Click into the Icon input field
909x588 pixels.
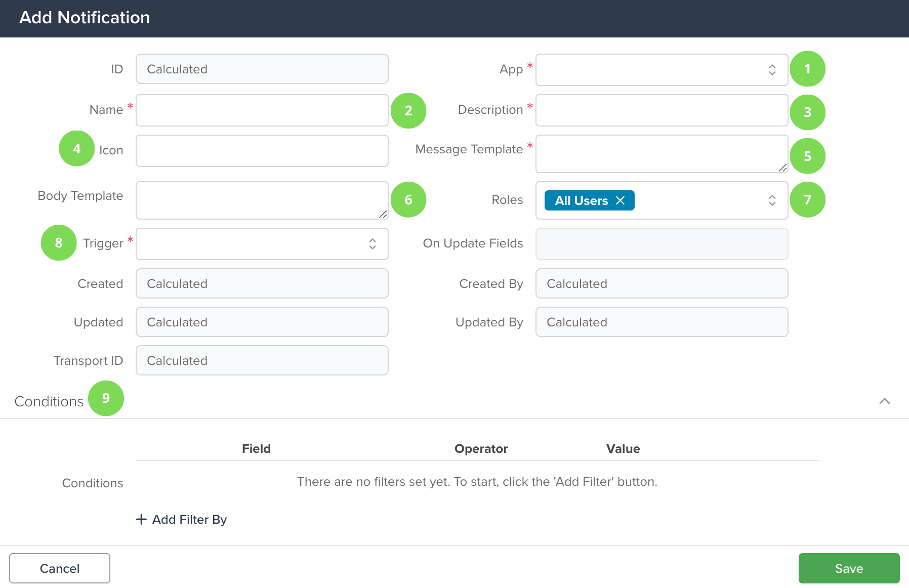tap(262, 151)
